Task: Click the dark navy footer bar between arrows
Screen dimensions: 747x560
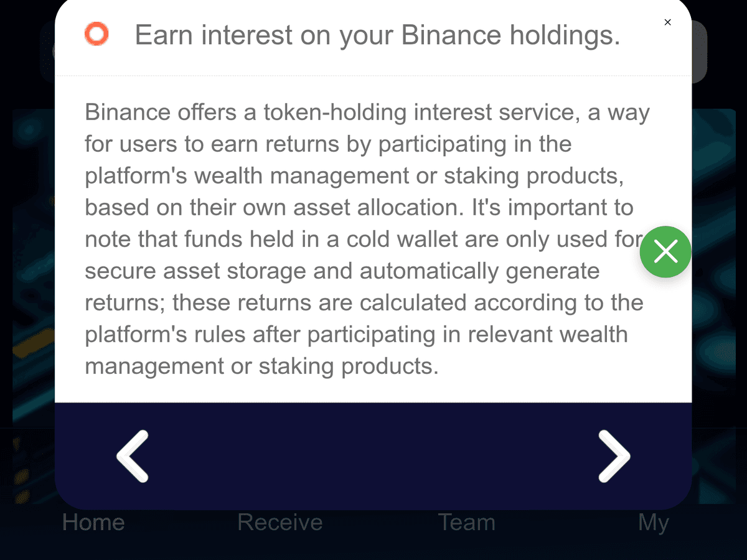Action: click(374, 456)
